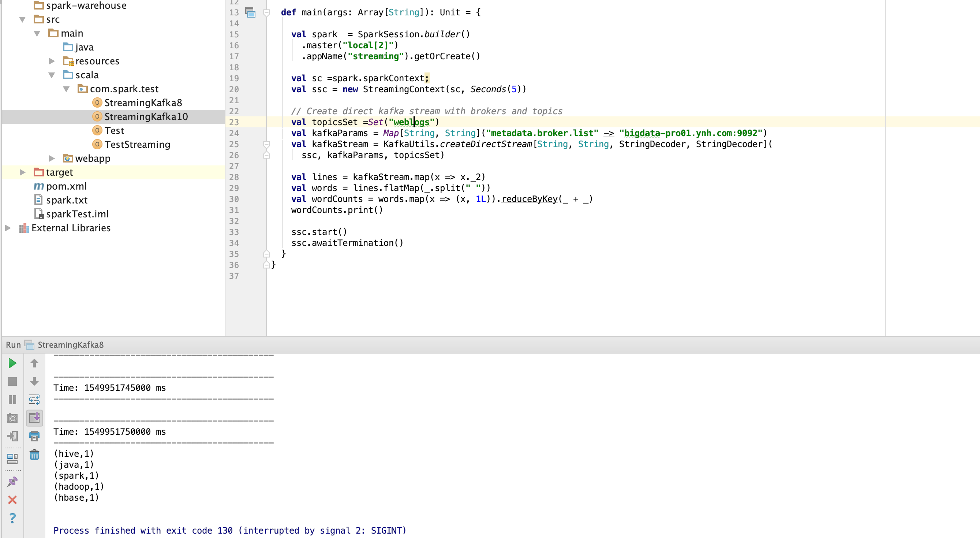This screenshot has height=538, width=980.
Task: Clear console output with trash icon
Action: [x=34, y=455]
